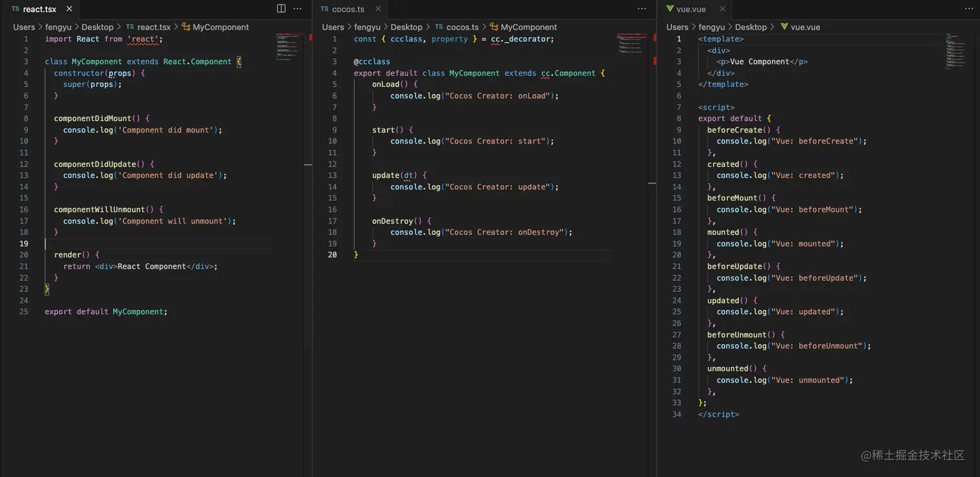Click beforeUnmount hook in vue.vue
This screenshot has height=477, width=980.
click(x=737, y=334)
